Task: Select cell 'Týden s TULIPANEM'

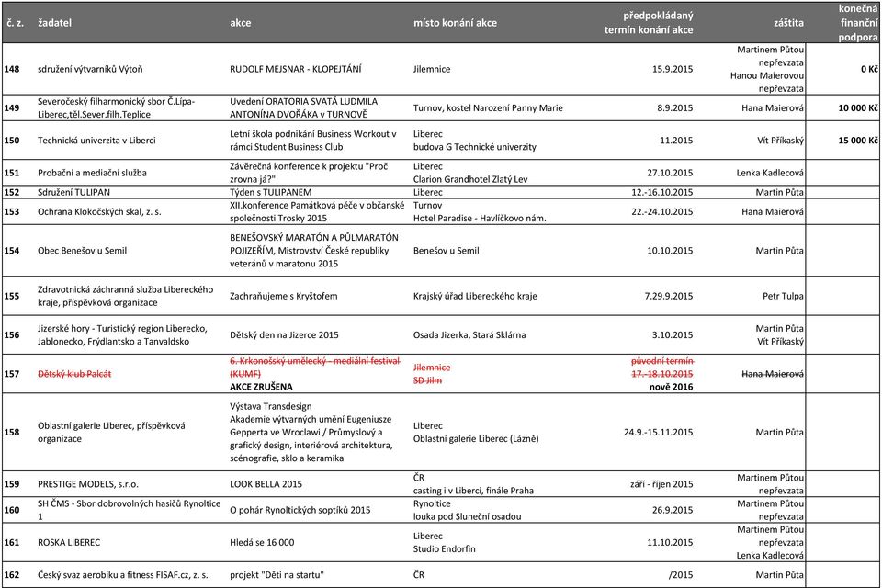Action: [x=270, y=192]
